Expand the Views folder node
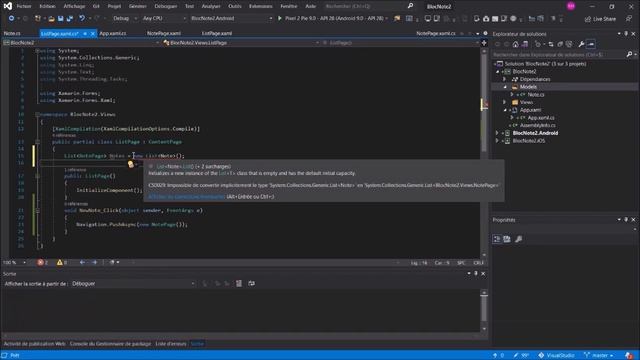Viewport: 640px width, 360px height. (504, 102)
